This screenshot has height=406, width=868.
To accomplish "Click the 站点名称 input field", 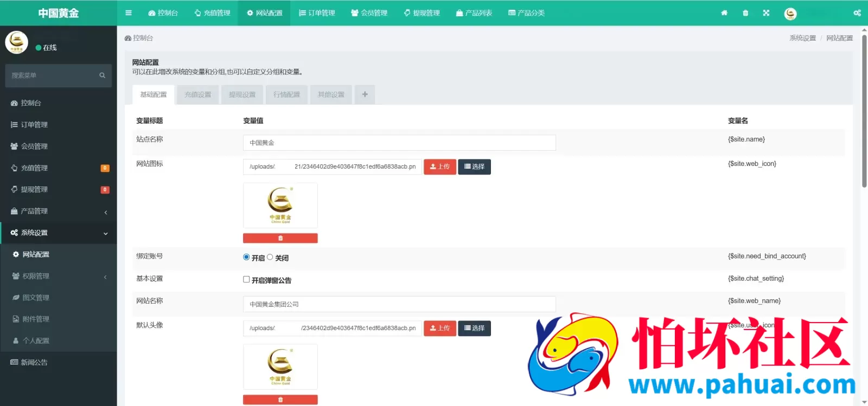I will (x=399, y=143).
